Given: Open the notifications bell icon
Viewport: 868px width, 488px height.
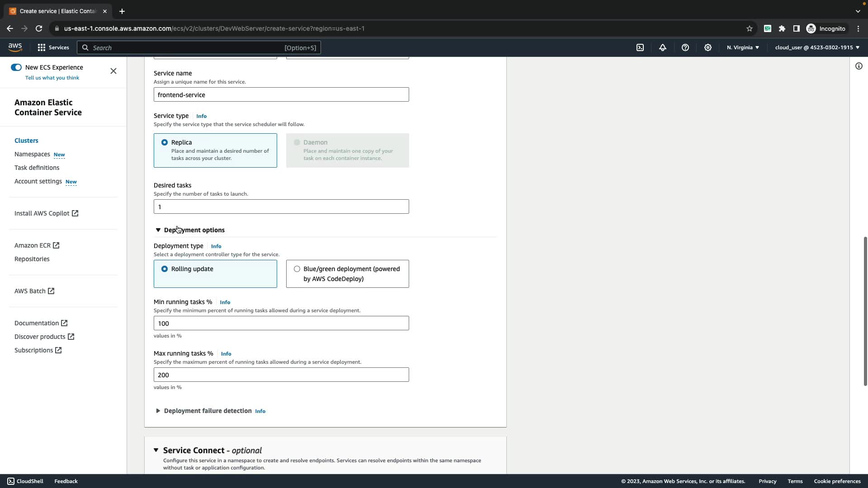Looking at the screenshot, I should [x=663, y=47].
